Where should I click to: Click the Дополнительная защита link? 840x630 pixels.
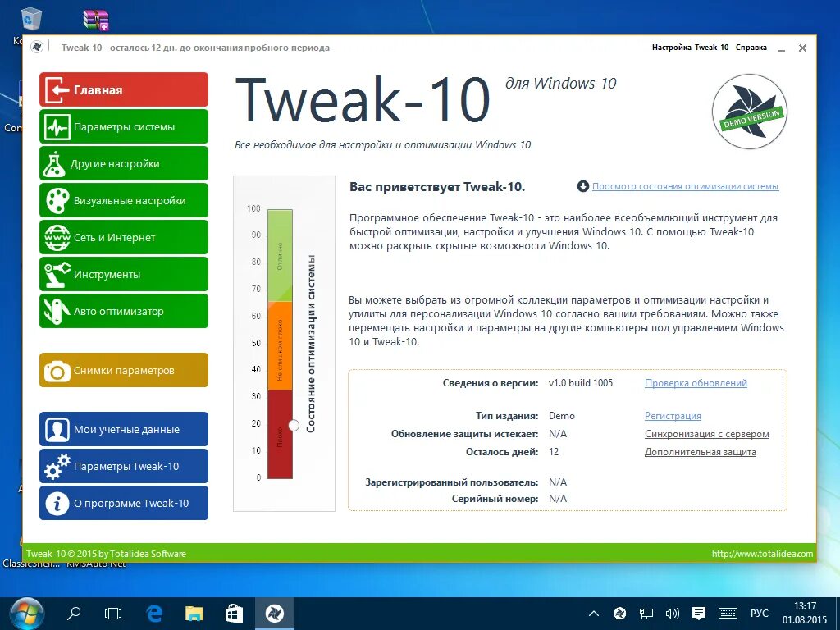click(701, 452)
